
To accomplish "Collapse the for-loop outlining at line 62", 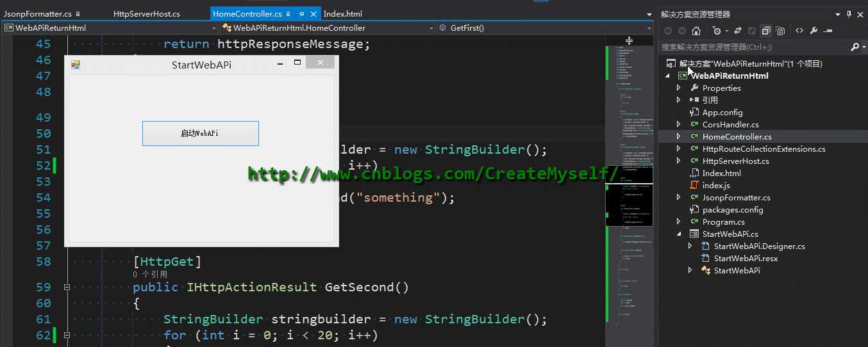I will coord(67,335).
